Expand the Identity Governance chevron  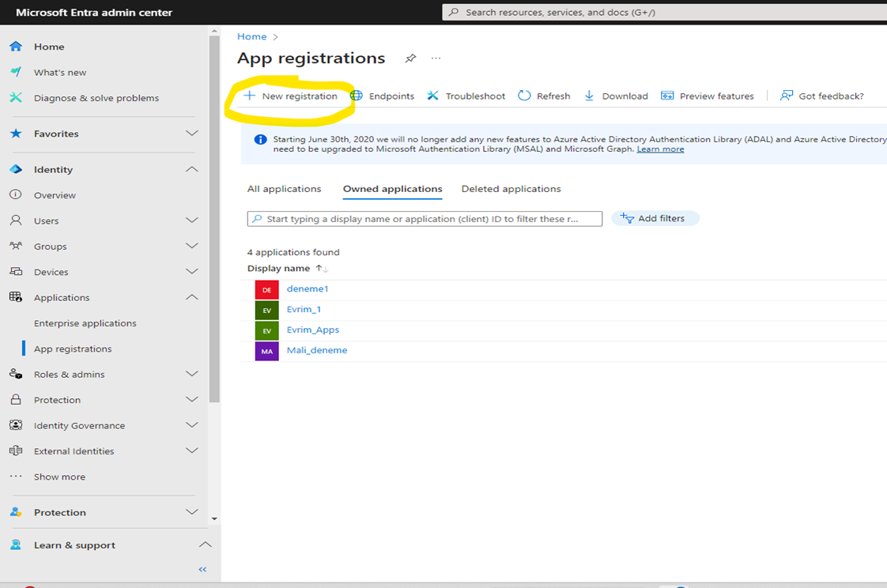point(192,424)
